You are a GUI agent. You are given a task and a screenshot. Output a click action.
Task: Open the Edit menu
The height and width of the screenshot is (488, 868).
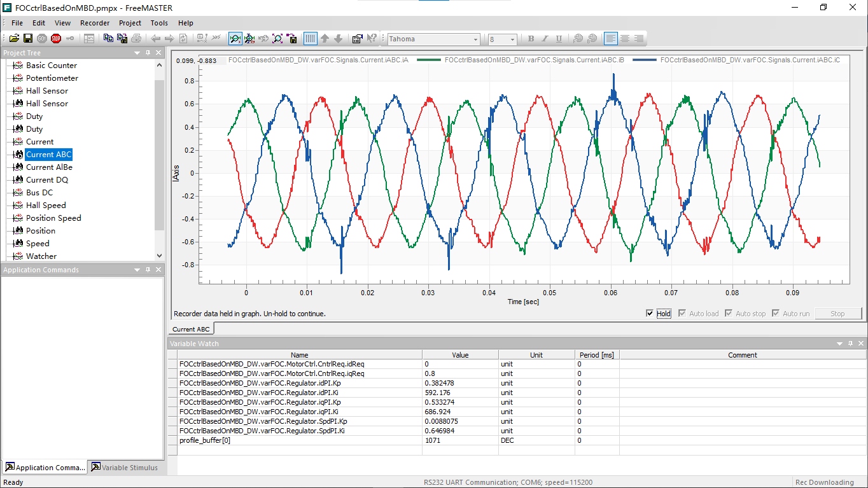(39, 23)
